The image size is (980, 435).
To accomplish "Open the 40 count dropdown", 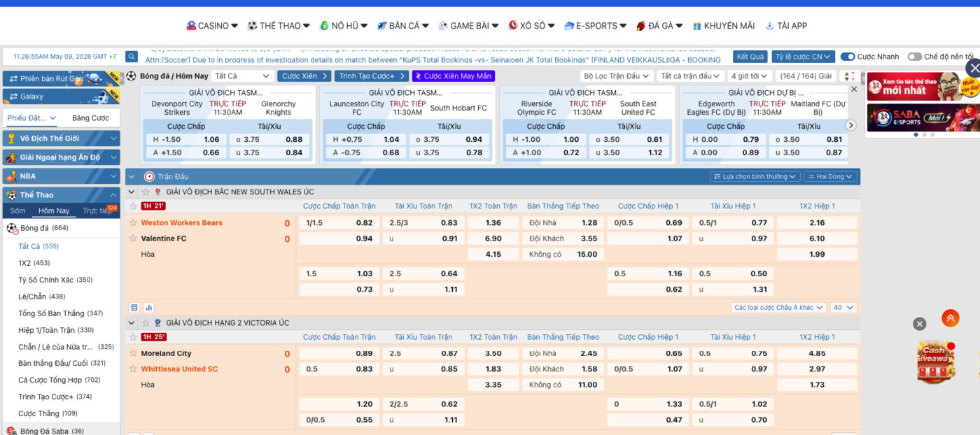I will (x=843, y=308).
